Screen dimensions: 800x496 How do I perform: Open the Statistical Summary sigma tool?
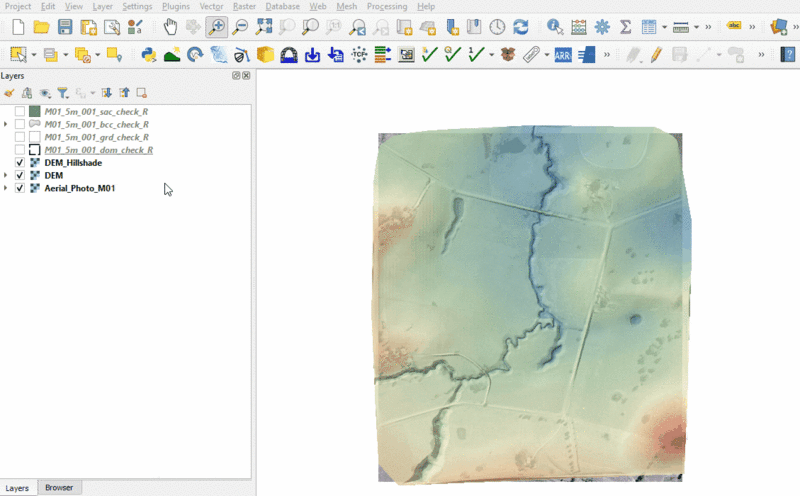[x=626, y=27]
